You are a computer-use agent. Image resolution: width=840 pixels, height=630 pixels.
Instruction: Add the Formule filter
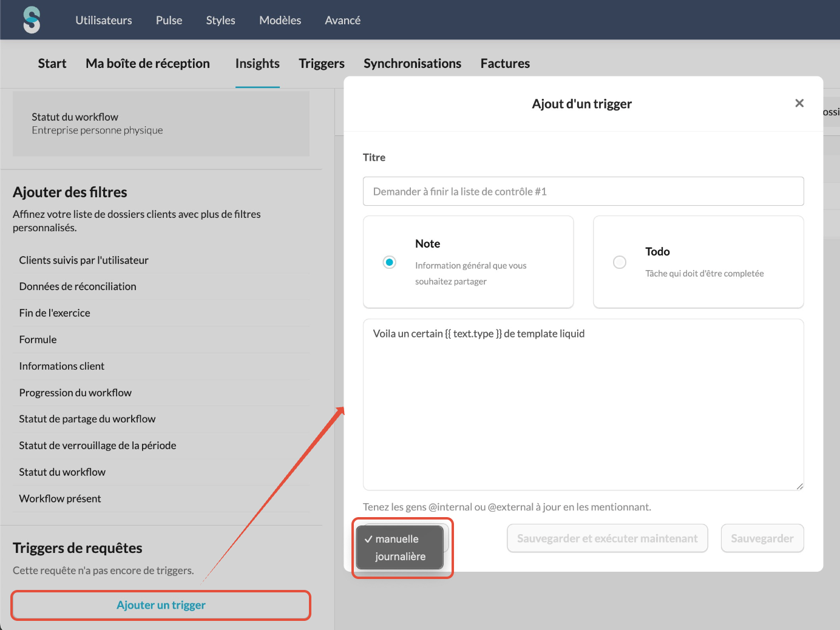(161, 340)
